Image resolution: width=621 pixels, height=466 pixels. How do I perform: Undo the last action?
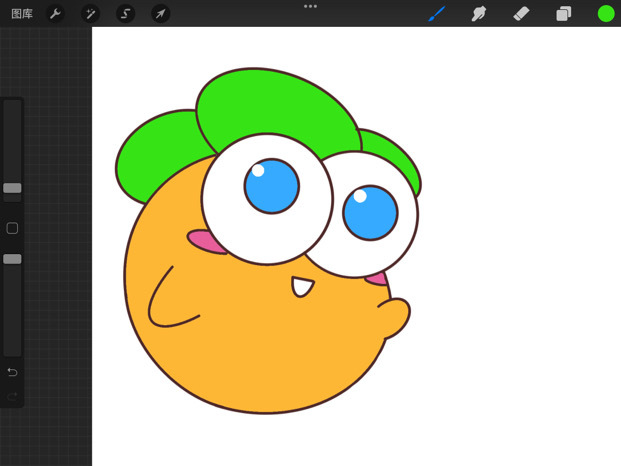12,372
